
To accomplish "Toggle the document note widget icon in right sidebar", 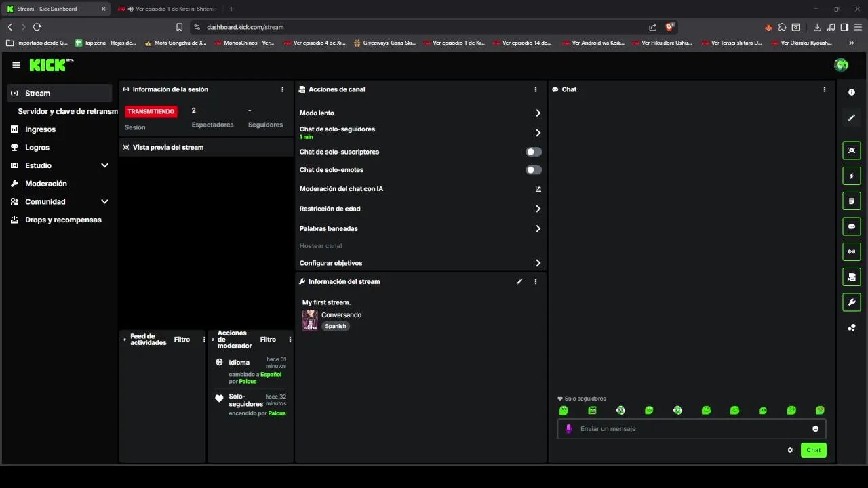I will tap(852, 201).
